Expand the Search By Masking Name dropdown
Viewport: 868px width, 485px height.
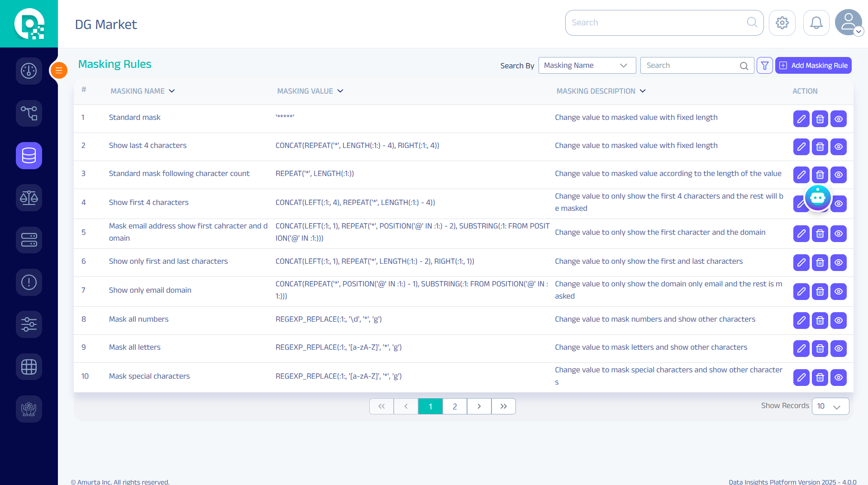[x=587, y=66]
